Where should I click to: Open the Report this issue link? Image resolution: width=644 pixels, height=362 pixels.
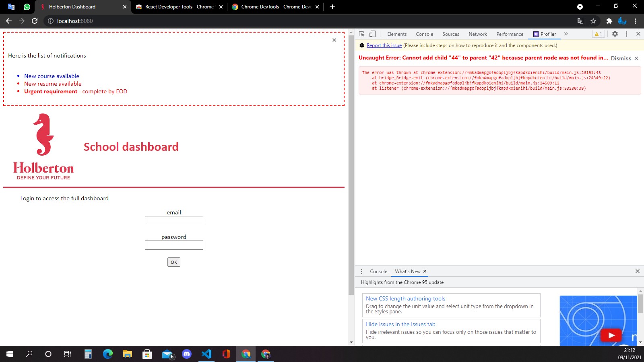coord(384,45)
